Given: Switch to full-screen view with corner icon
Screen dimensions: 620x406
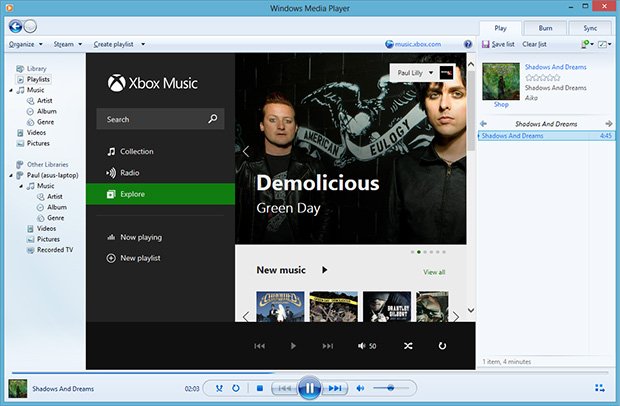Looking at the screenshot, I should pyautogui.click(x=599, y=388).
